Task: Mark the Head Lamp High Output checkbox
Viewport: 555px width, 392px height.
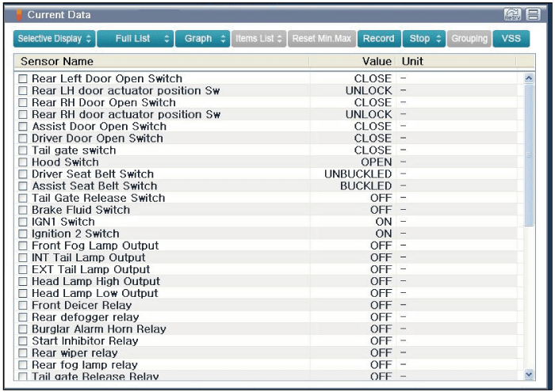Action: (x=23, y=282)
